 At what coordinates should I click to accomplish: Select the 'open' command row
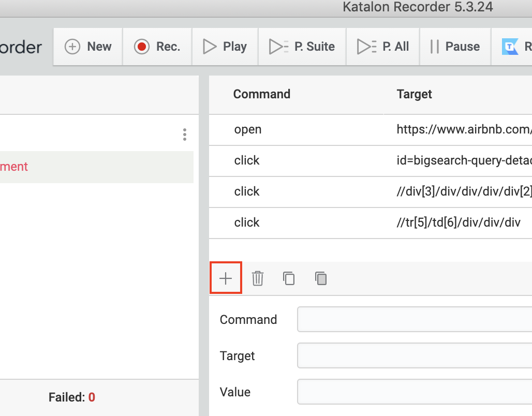click(371, 130)
